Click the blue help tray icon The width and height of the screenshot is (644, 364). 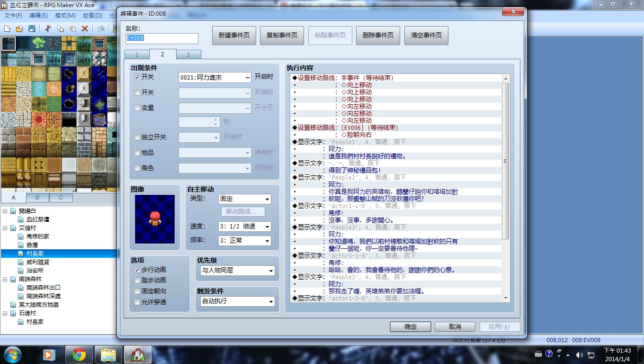549,354
